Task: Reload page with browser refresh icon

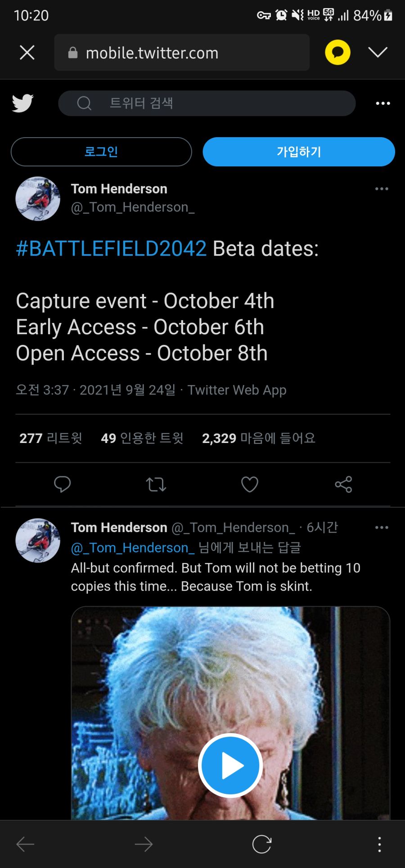Action: tap(262, 844)
